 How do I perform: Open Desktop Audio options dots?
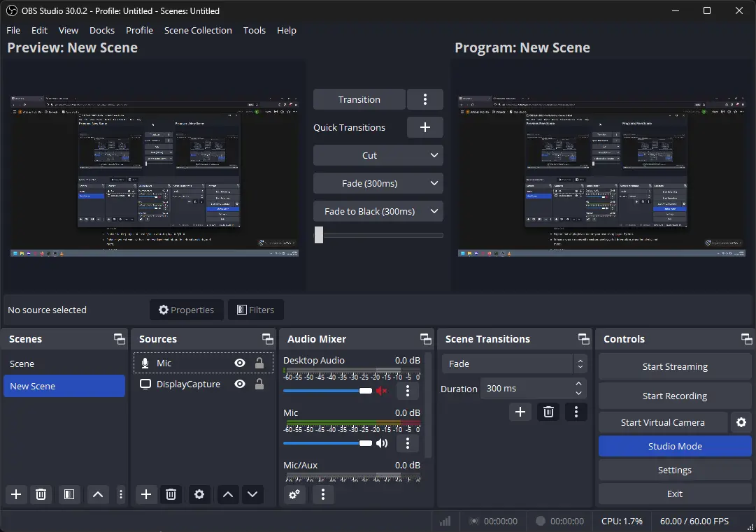408,391
